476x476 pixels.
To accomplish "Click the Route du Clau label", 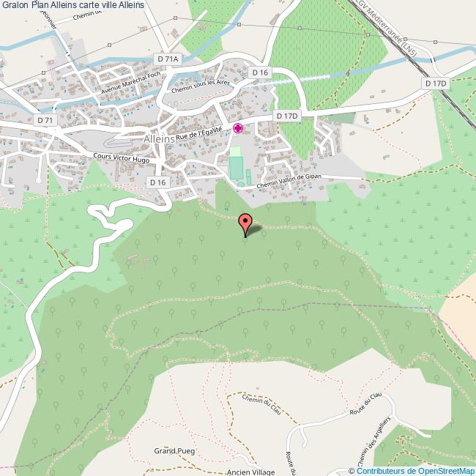I will point(365,404).
